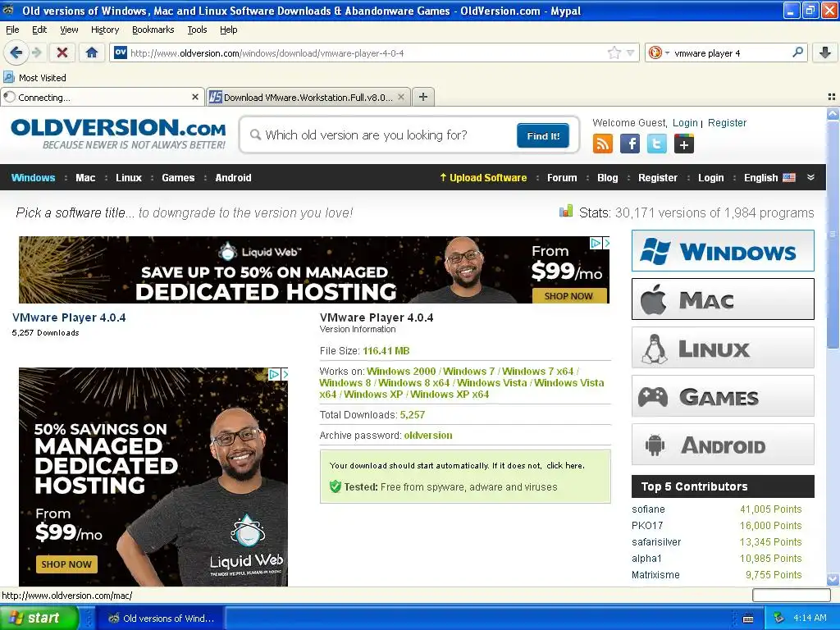The image size is (840, 630).
Task: Click the OldVersion.com logo
Action: tap(118, 133)
